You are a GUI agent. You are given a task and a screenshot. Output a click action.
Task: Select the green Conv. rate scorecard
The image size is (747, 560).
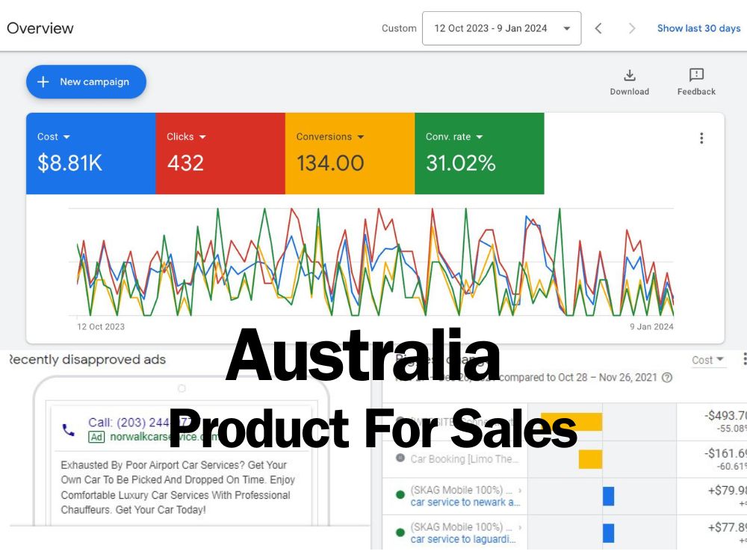tap(480, 153)
